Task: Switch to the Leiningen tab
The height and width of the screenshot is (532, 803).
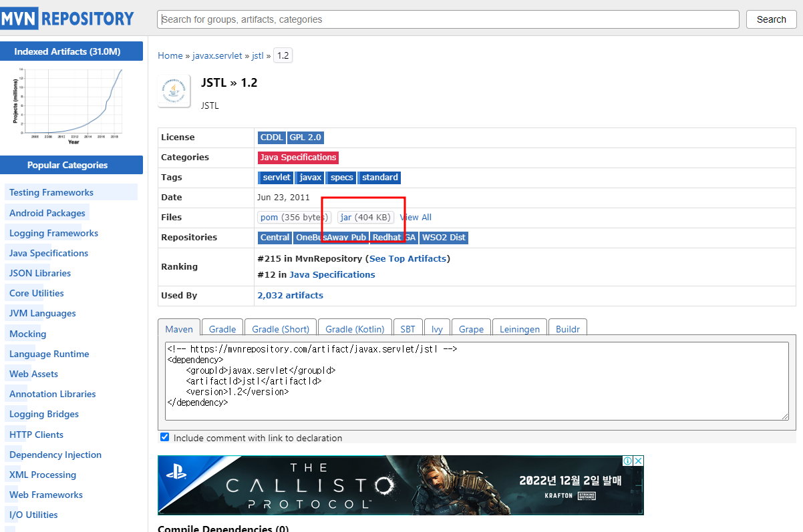Action: tap(519, 328)
